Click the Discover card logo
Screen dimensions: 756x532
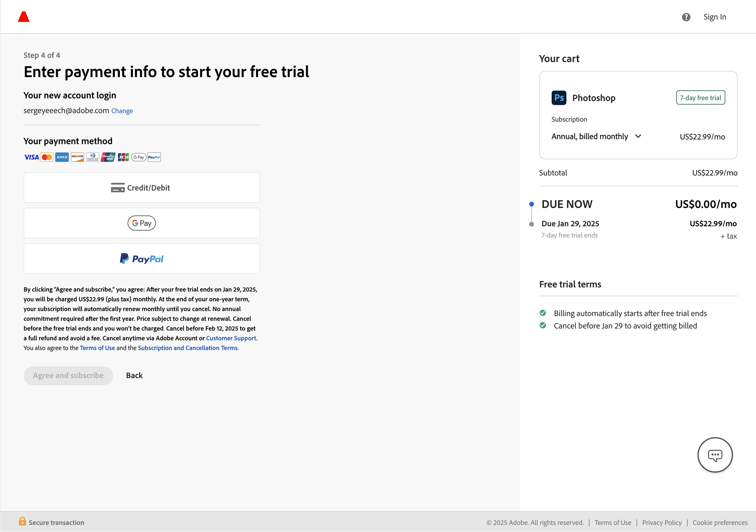tap(77, 157)
